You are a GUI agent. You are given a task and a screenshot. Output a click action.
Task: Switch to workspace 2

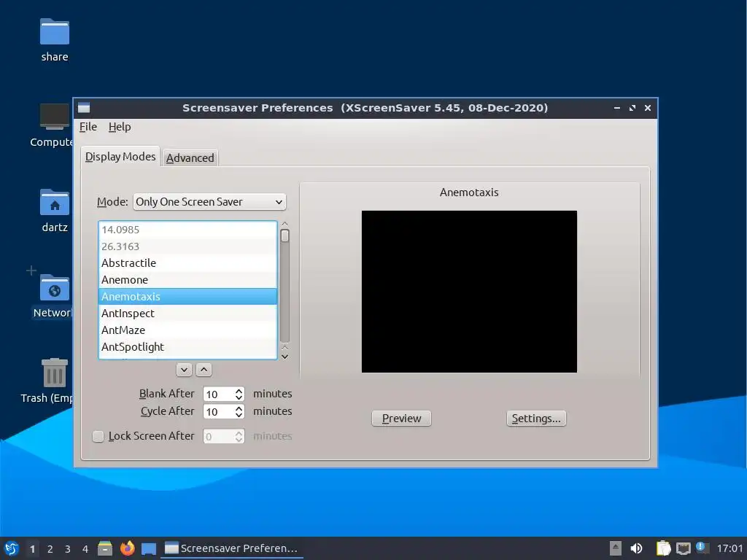pos(50,549)
